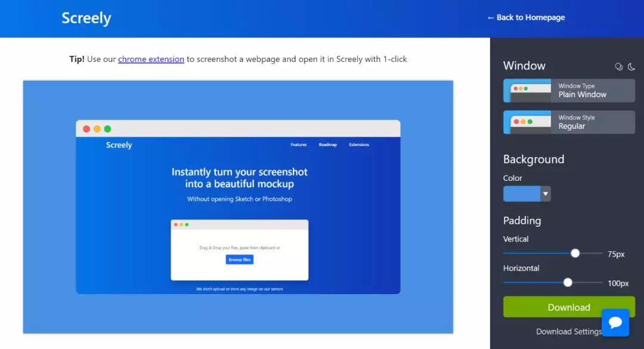644x349 pixels.
Task: Click the yellow dot on mockup window
Action: coord(97,129)
